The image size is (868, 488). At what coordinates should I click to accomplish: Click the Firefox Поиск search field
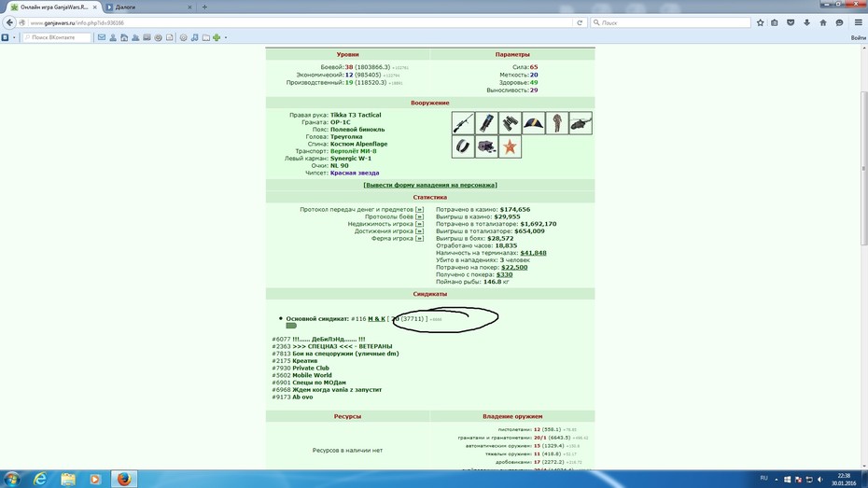671,22
